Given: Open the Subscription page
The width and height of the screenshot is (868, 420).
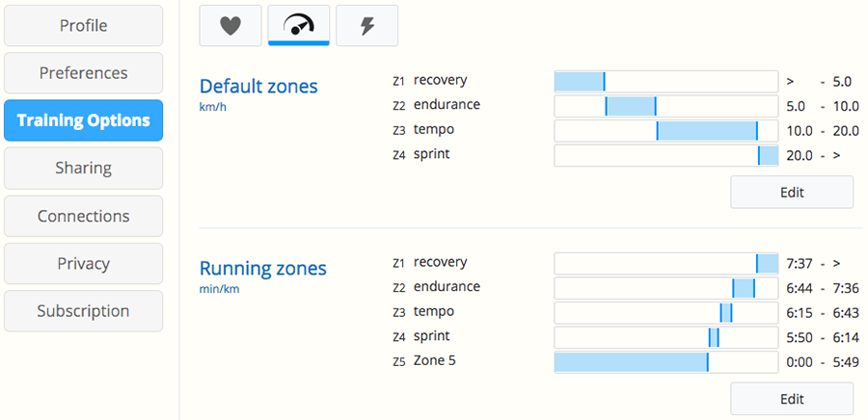Looking at the screenshot, I should [84, 311].
